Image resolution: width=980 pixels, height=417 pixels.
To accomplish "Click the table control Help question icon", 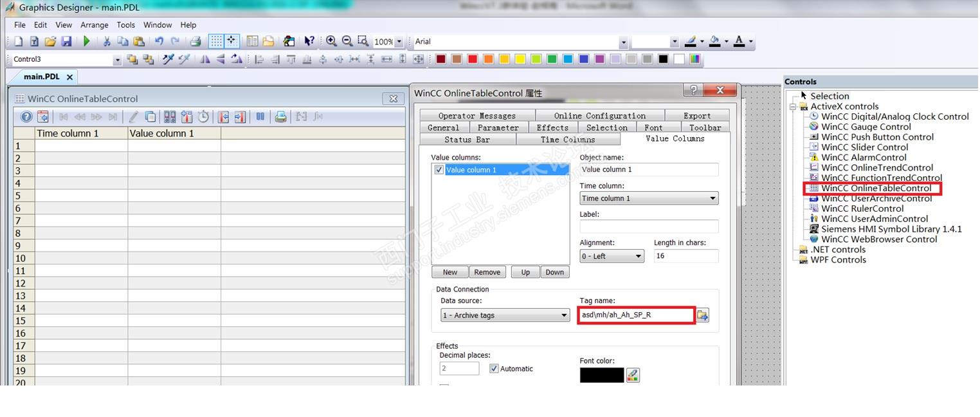I will click(x=26, y=117).
